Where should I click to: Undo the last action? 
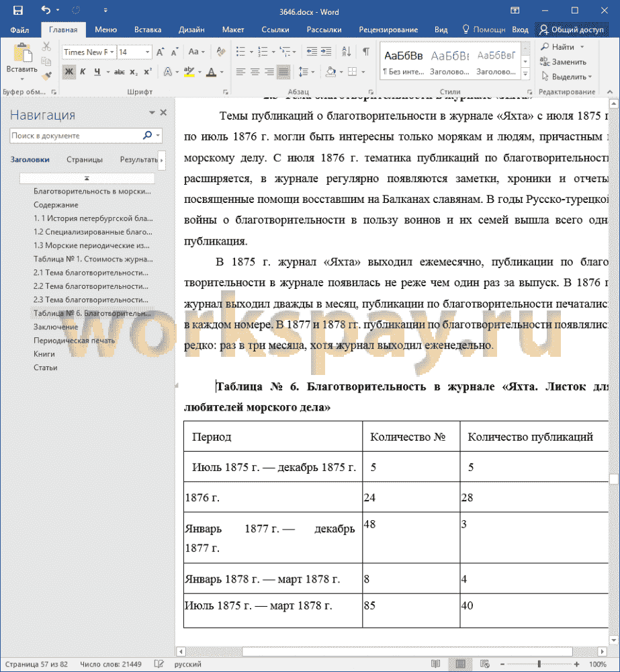point(46,10)
